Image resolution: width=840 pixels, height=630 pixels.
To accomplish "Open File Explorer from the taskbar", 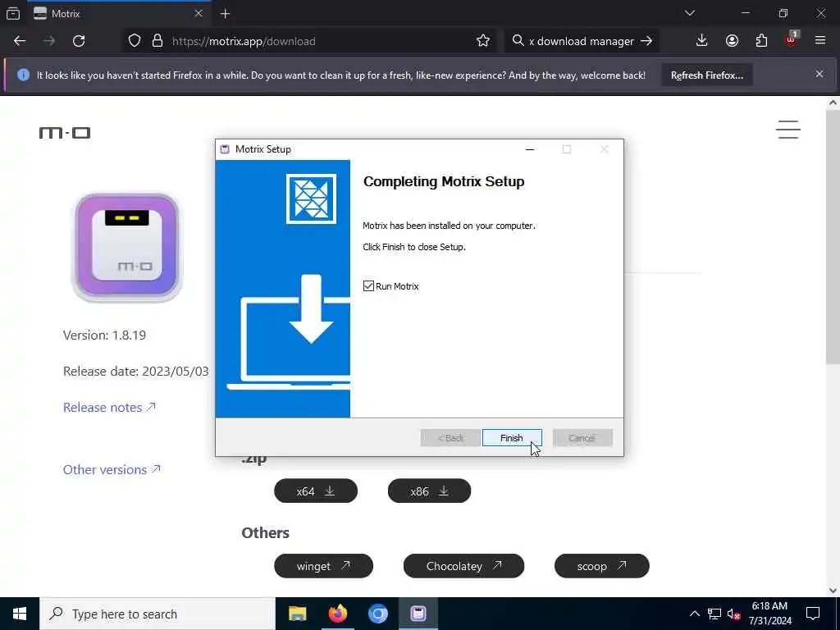I will (x=297, y=614).
